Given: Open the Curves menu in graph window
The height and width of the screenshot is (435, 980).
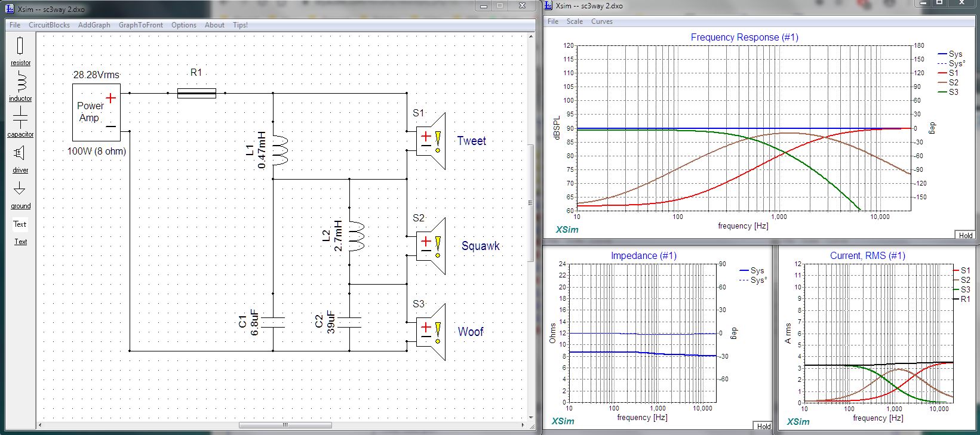Looking at the screenshot, I should tap(602, 21).
